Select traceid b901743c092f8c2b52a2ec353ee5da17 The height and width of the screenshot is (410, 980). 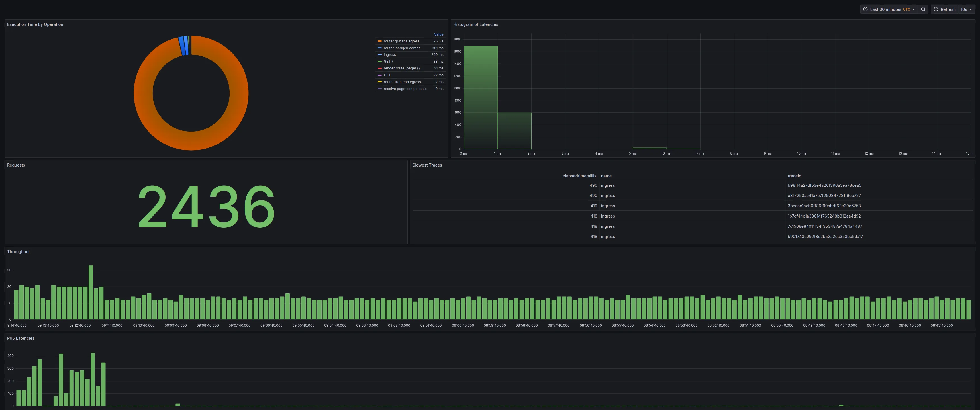coord(825,237)
